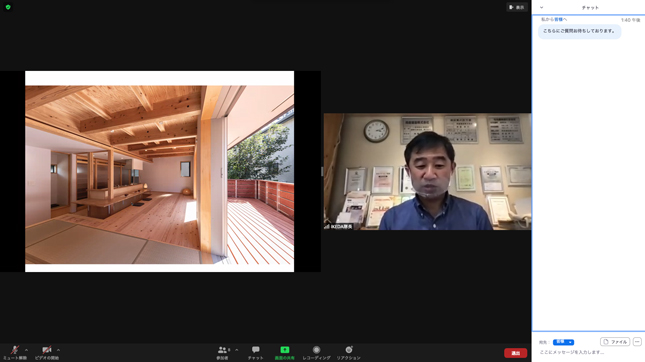Open audio options arrow beside microphone
Image resolution: width=645 pixels, height=362 pixels.
[26, 350]
